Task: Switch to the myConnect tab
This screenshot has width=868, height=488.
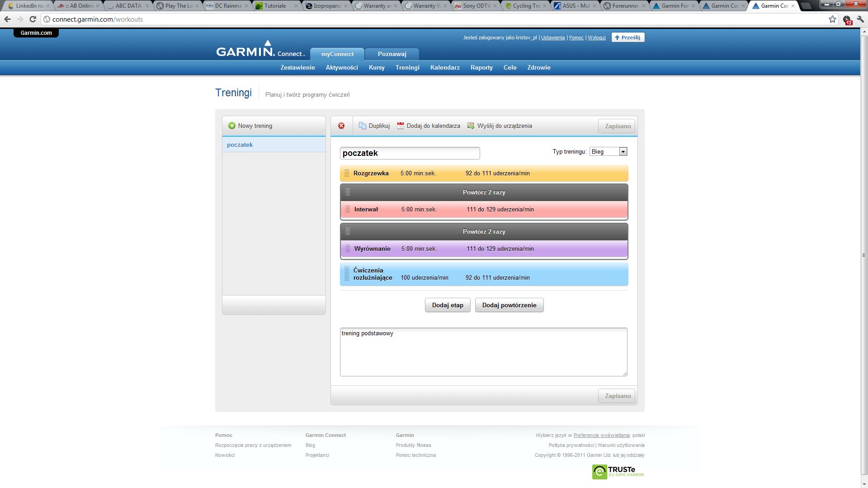Action: coord(337,54)
